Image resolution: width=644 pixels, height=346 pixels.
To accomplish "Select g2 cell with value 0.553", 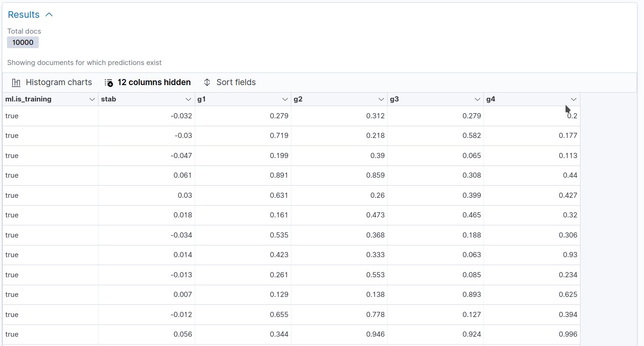I will tap(339, 275).
